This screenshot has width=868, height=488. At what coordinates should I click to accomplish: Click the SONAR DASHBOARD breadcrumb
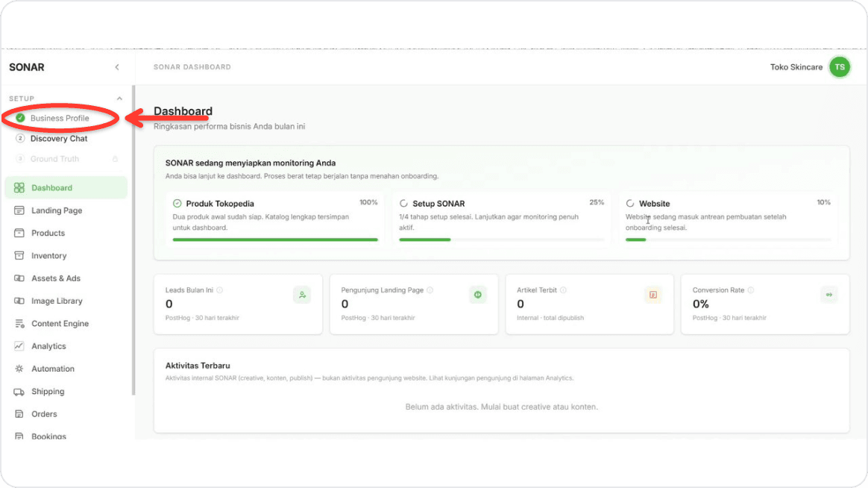(192, 67)
